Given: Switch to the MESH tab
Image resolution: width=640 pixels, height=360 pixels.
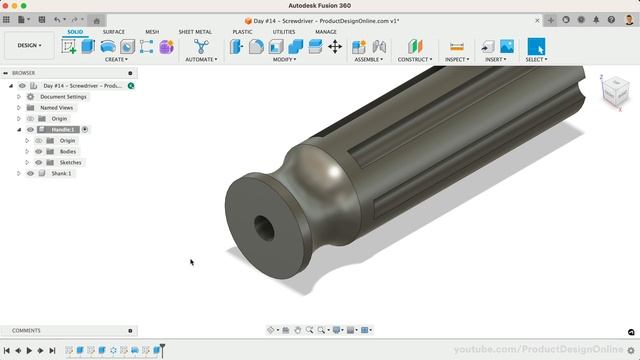Looking at the screenshot, I should click(152, 32).
